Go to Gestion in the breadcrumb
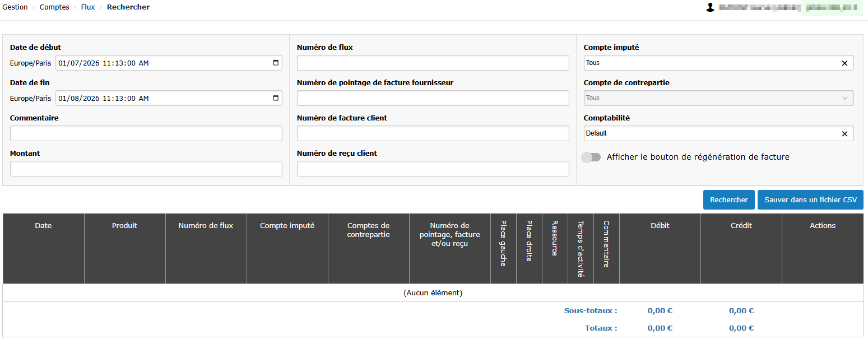This screenshot has width=868, height=339. [x=15, y=7]
